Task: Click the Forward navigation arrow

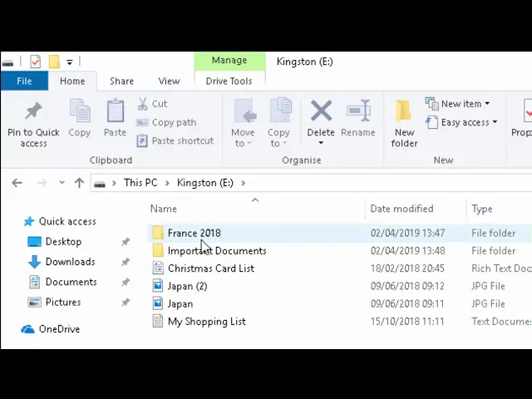Action: (x=42, y=183)
